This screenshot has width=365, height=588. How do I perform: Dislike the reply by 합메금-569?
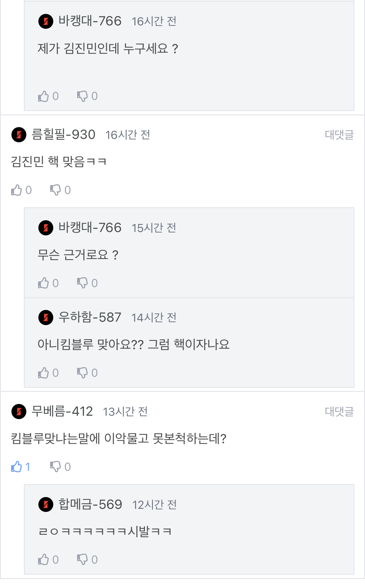tap(83, 560)
